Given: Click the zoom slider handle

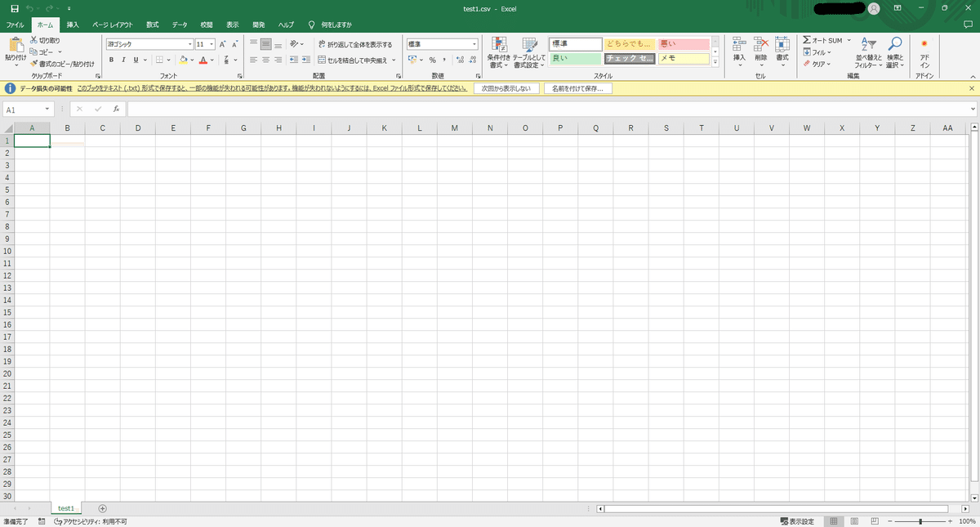Looking at the screenshot, I should (x=920, y=521).
